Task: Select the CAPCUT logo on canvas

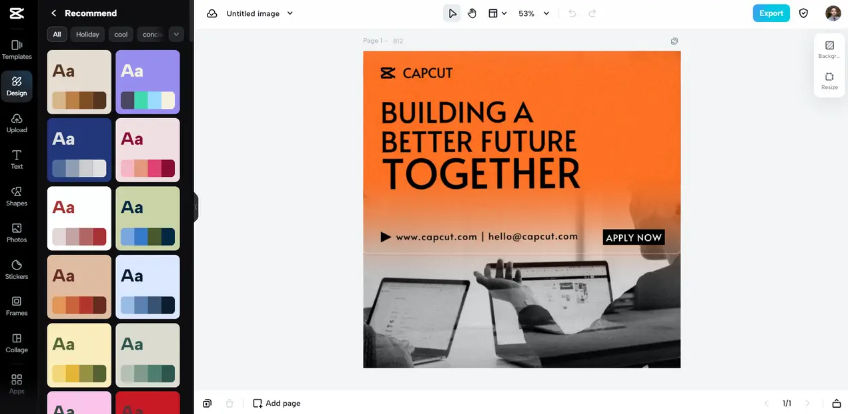Action: pos(416,73)
